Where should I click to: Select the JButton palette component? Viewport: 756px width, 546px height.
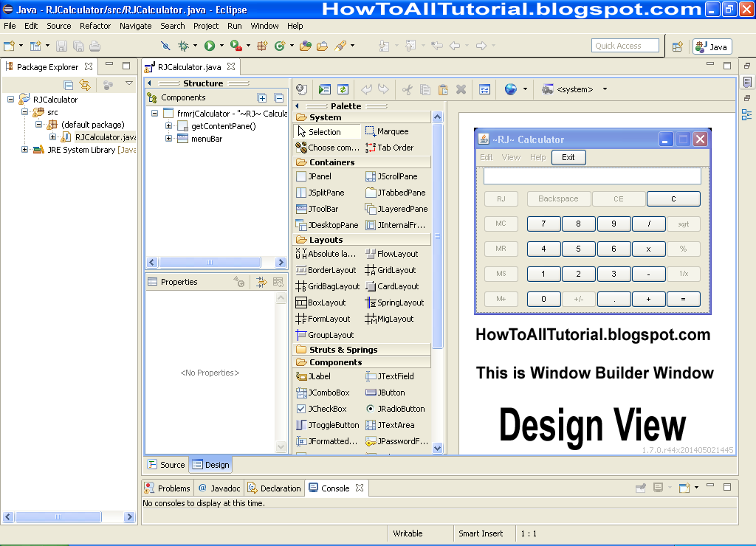(x=385, y=393)
